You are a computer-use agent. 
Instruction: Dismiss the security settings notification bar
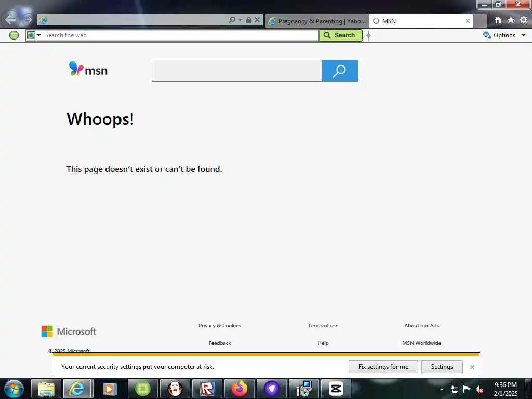pyautogui.click(x=472, y=367)
